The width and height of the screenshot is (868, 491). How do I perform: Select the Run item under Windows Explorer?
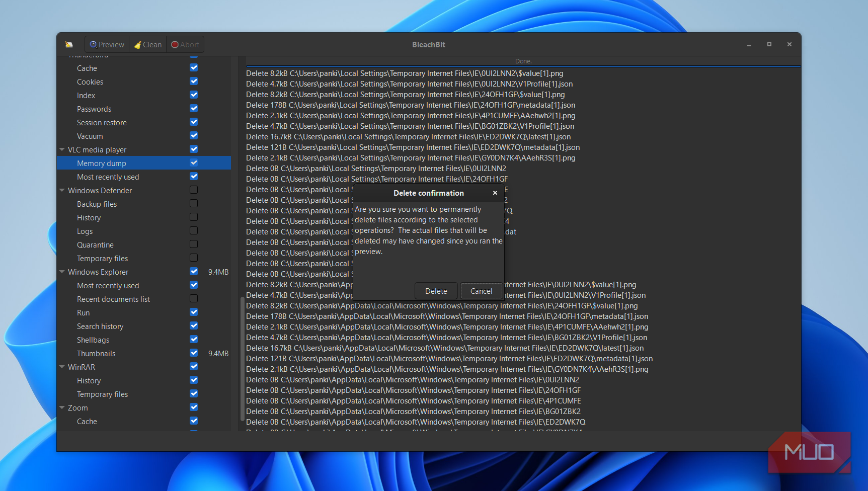tap(84, 313)
